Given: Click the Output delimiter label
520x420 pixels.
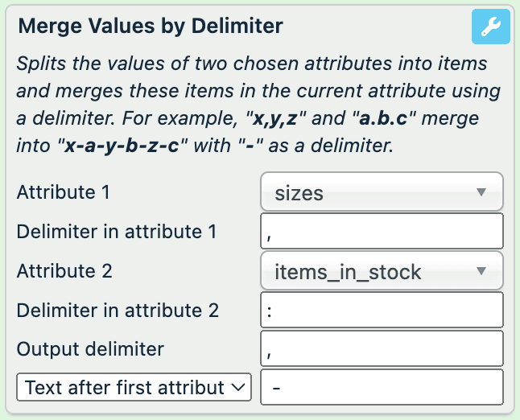Looking at the screenshot, I should 90,349.
